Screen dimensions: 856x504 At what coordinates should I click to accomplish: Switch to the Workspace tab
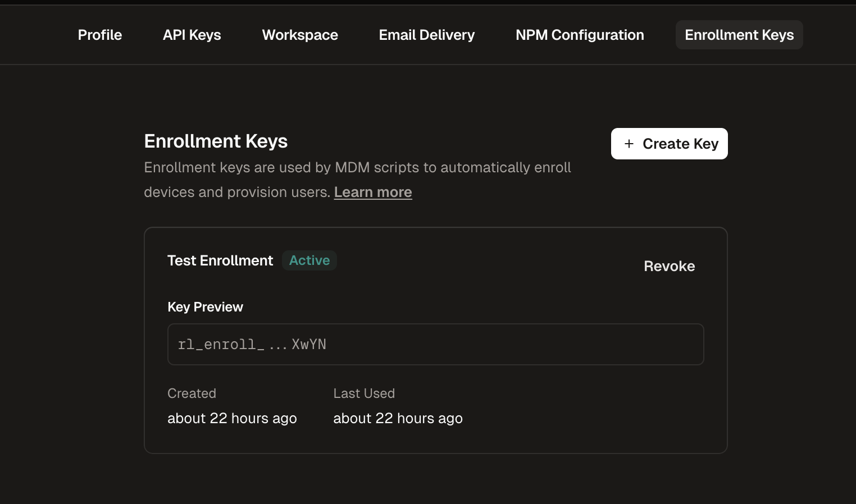point(299,35)
